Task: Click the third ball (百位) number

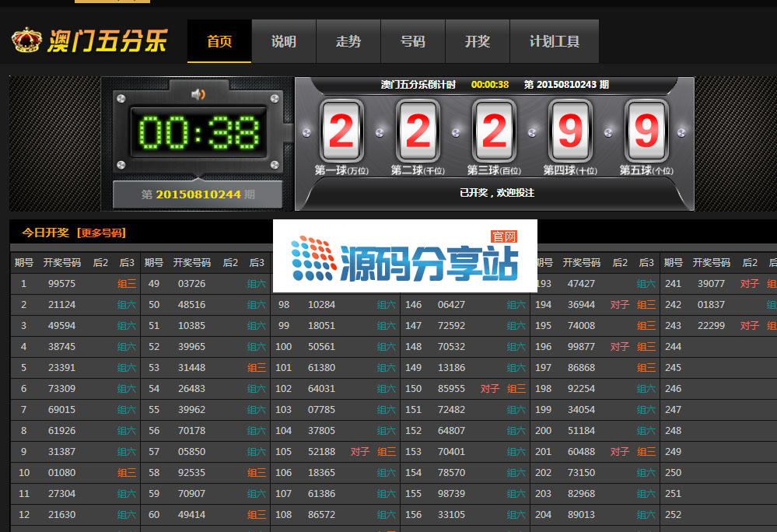Action: tap(493, 132)
